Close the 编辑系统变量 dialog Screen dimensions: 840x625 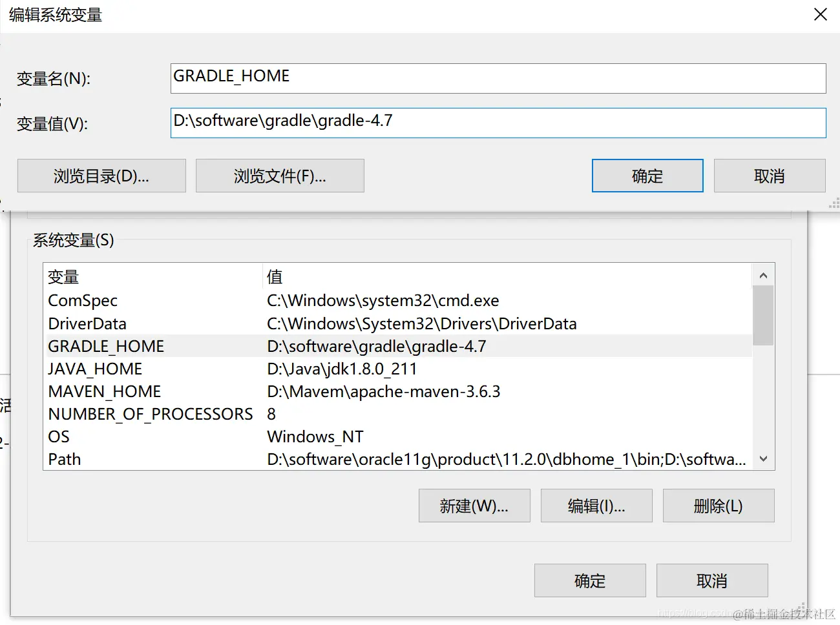821,14
